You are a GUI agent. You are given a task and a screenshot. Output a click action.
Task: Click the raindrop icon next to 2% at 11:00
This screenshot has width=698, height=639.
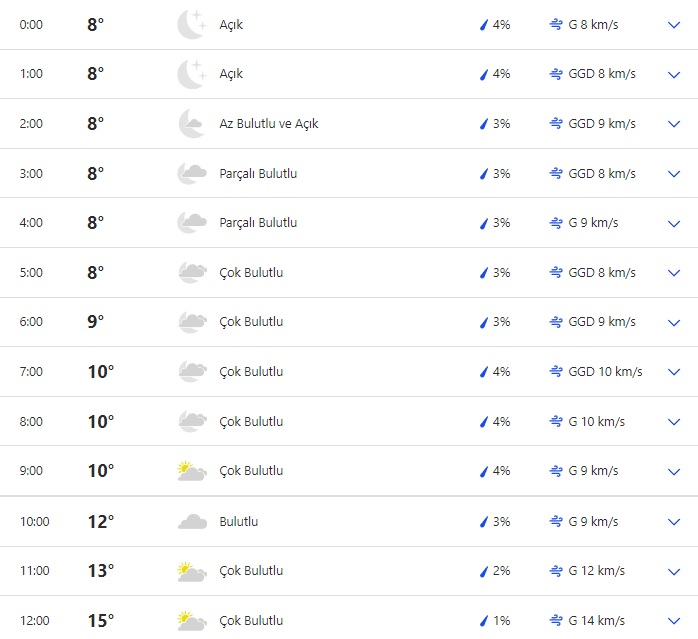tap(484, 571)
